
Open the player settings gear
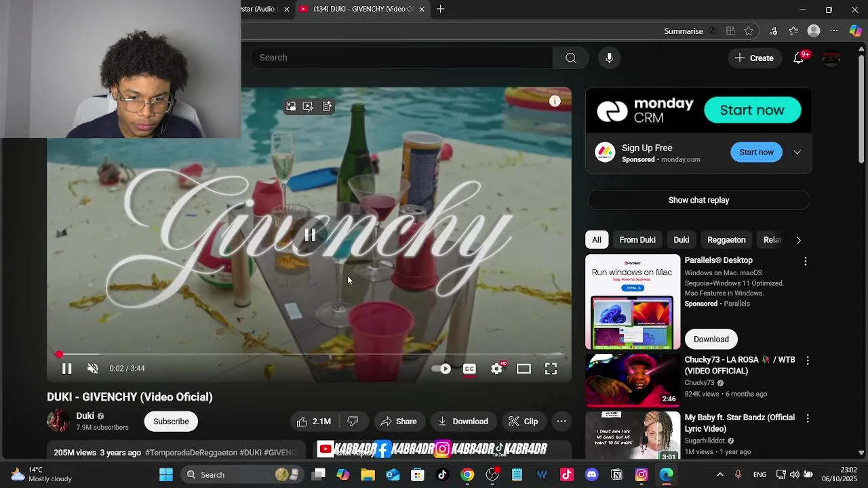click(497, 369)
